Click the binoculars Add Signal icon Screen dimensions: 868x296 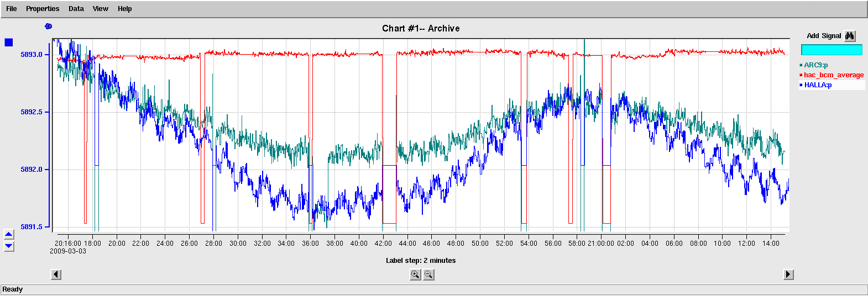[850, 36]
